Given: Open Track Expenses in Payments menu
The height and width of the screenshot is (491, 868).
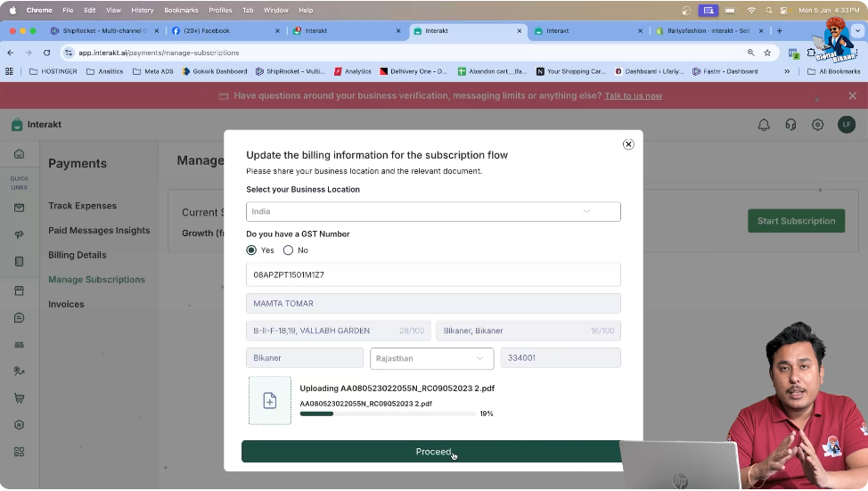Looking at the screenshot, I should click(x=83, y=206).
